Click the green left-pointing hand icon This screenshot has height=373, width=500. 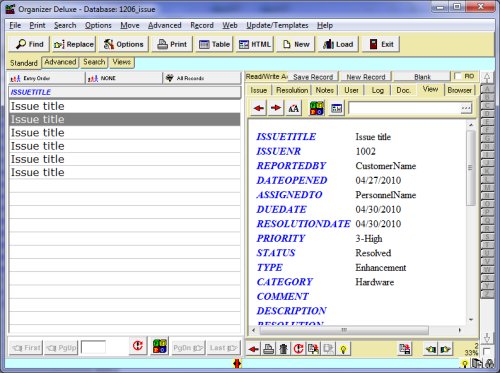click(x=431, y=349)
